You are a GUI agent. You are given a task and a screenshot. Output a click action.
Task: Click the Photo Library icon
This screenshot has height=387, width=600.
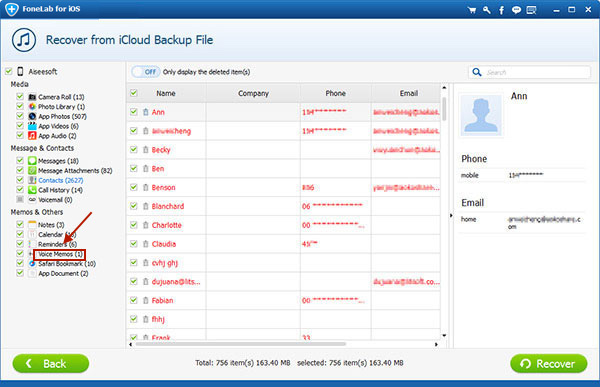point(32,106)
